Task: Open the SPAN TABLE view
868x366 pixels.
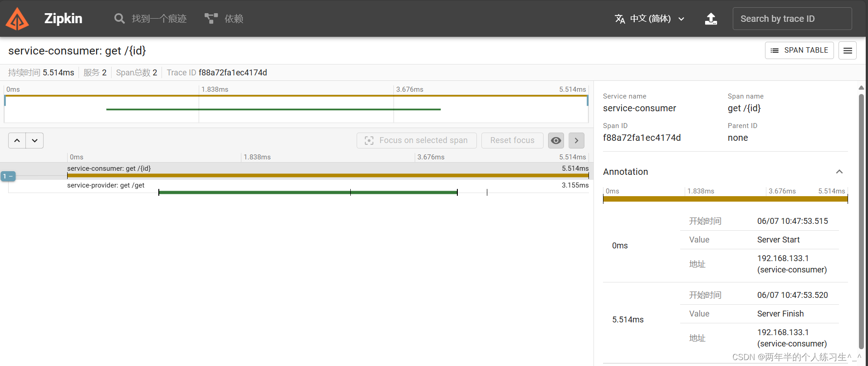Action: [799, 50]
